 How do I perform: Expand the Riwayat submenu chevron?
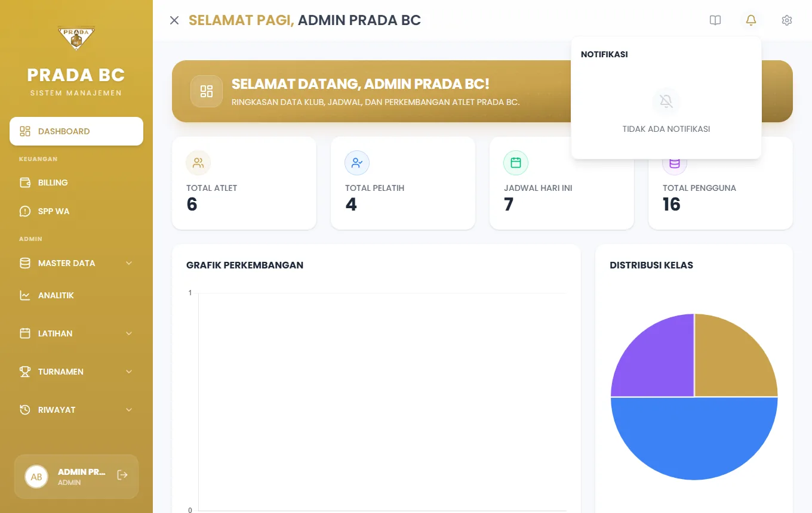tap(129, 410)
